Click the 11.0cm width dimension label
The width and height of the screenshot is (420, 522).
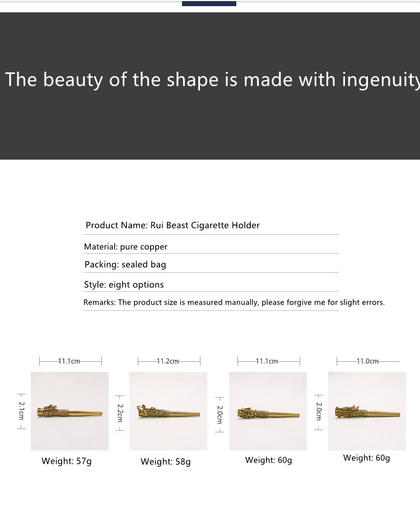point(367,361)
